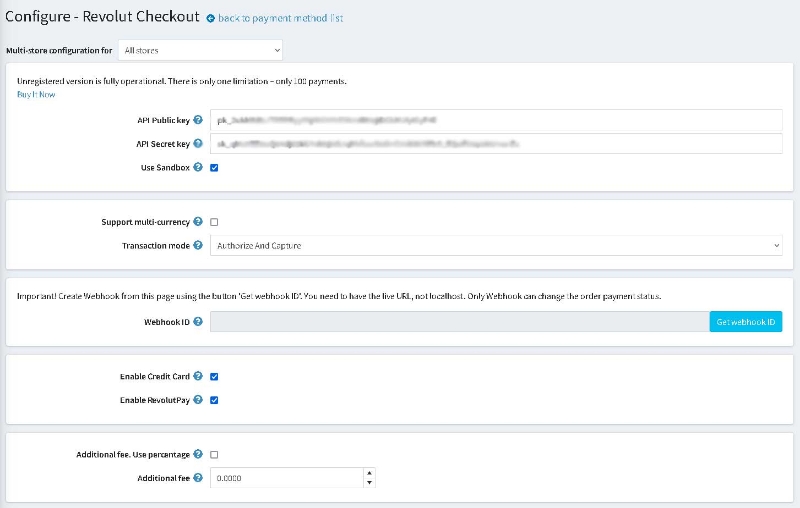Click the Unregistered version notice text
Screen dimensions: 800x508
pyautogui.click(x=182, y=81)
